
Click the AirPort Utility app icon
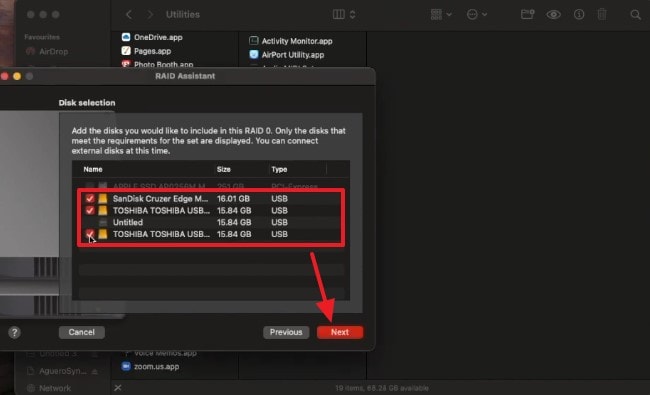[254, 54]
